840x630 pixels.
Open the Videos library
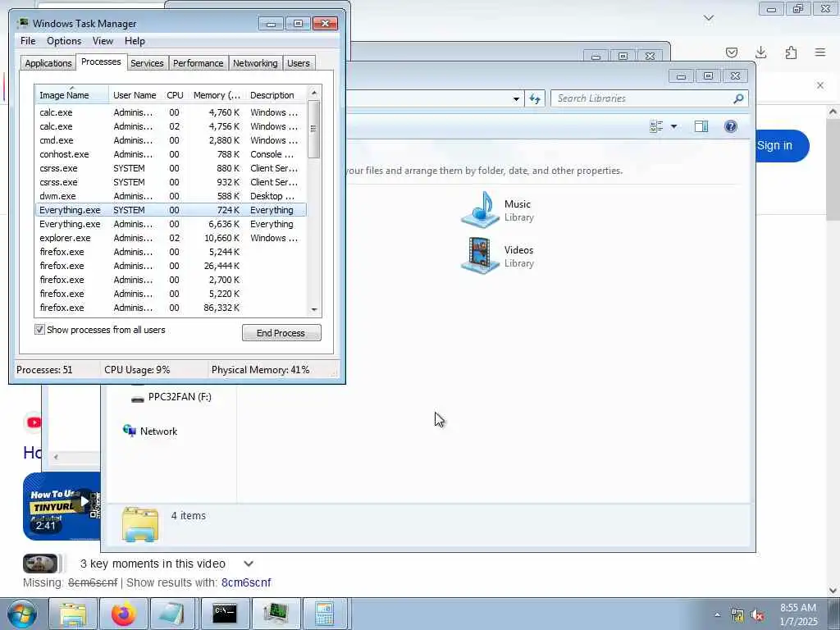[x=498, y=256]
